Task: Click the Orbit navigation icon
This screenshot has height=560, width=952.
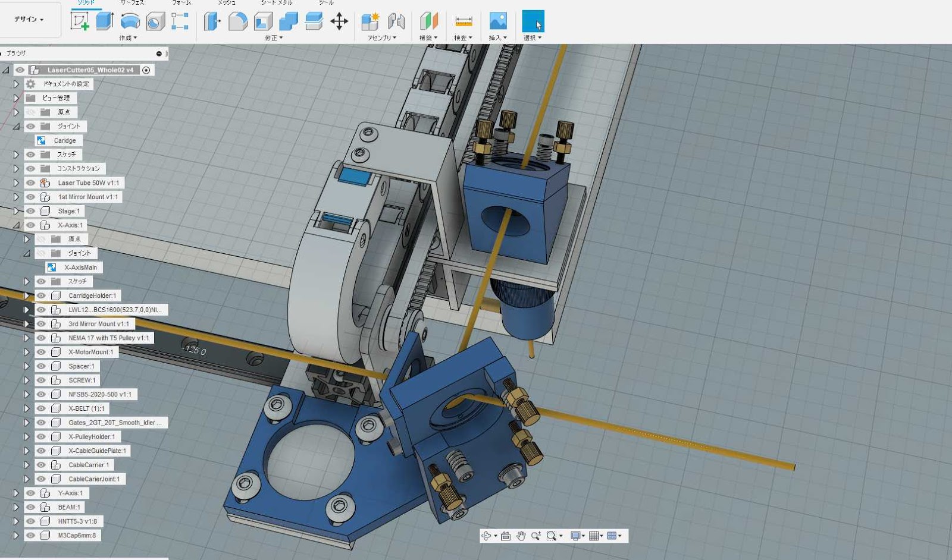Action: 487,536
